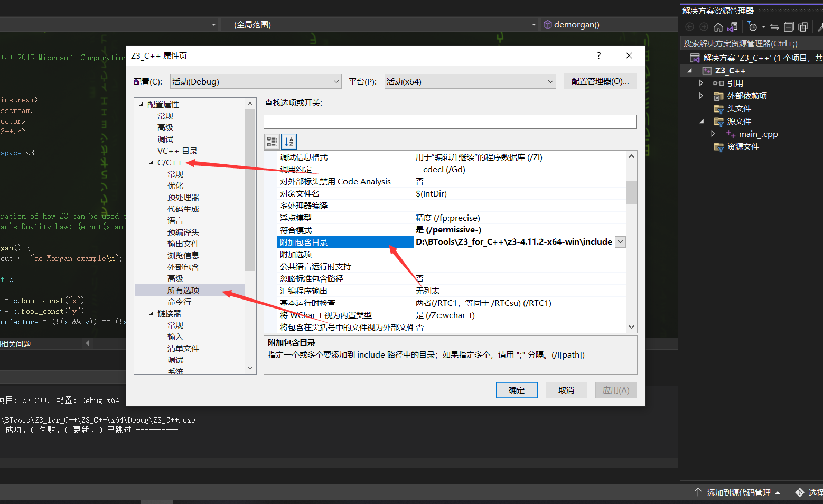Switch to categorized property view
Viewport: 823px width, 504px height.
[272, 141]
